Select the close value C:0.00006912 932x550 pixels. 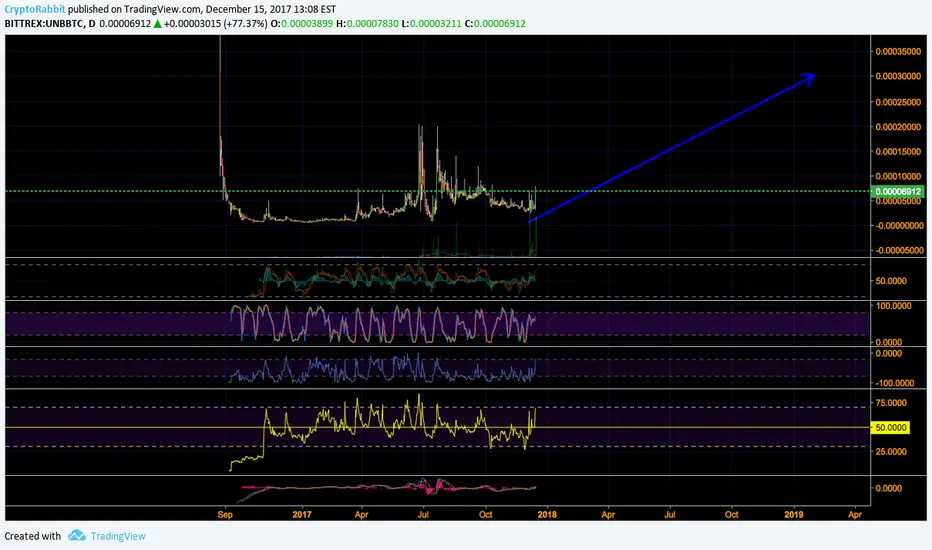pyautogui.click(x=495, y=24)
